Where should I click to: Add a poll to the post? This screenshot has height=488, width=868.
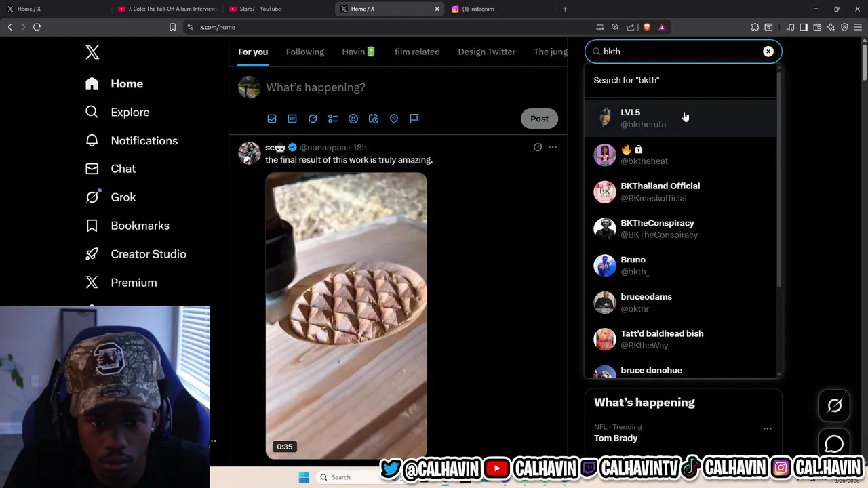tap(333, 119)
